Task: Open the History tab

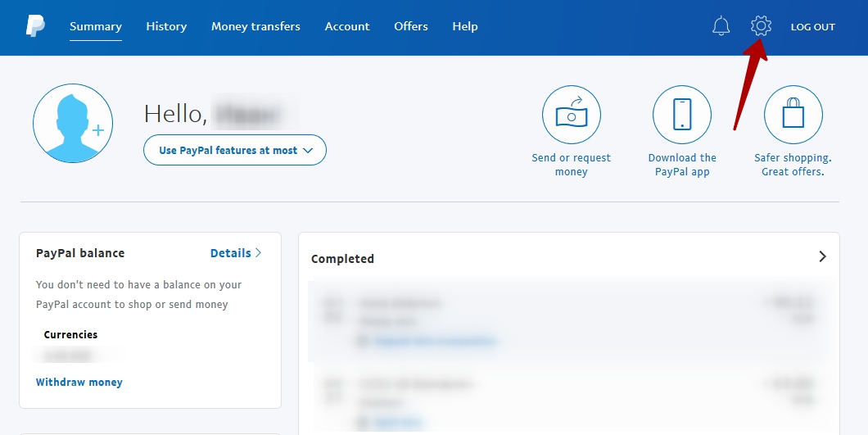Action: click(x=166, y=26)
